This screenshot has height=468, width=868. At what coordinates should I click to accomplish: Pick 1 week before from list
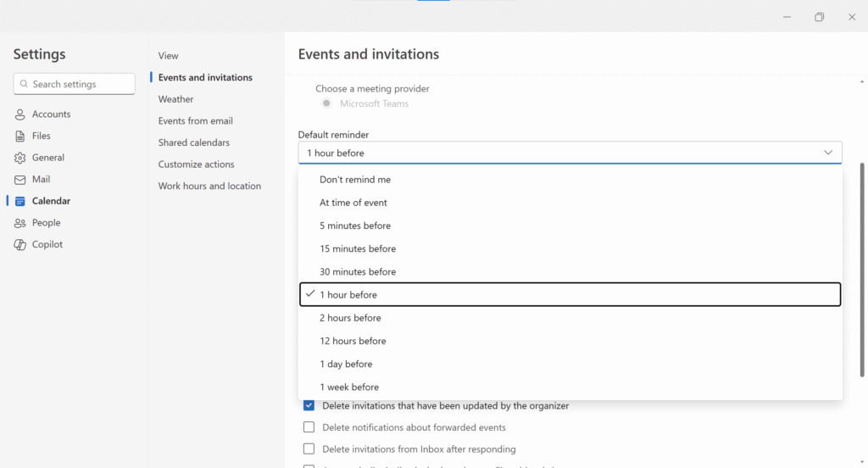tap(349, 387)
